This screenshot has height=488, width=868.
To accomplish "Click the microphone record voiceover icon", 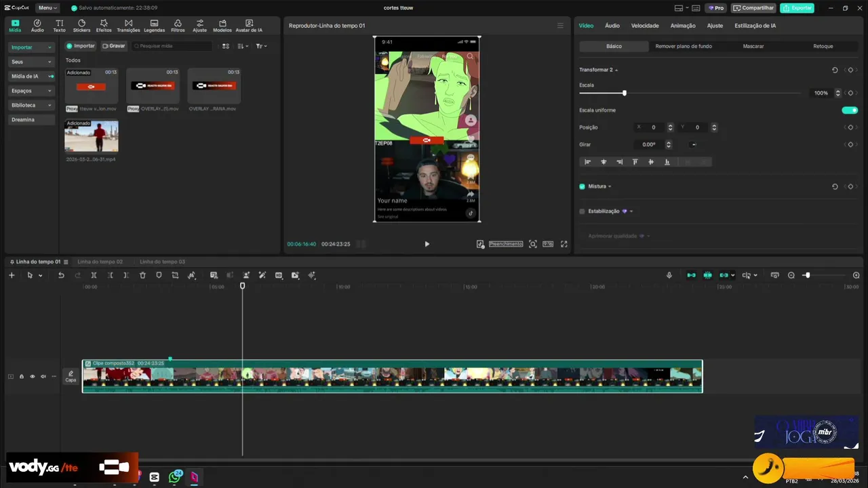I will point(669,275).
